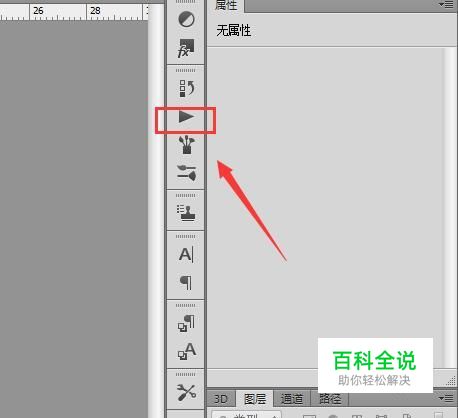Open the 属性 panel flyout menu

click(446, 4)
